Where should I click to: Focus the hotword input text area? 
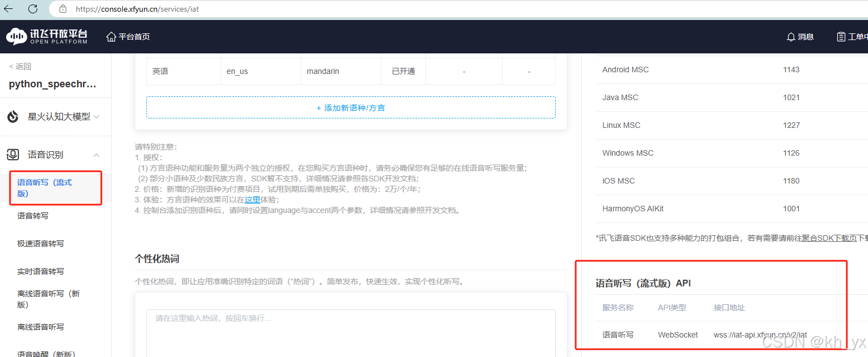(x=351, y=333)
